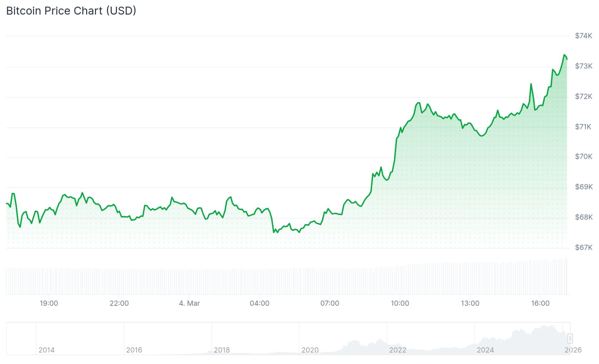Click the 19:00 x-axis time label
Image resolution: width=599 pixels, height=364 pixels.
click(49, 303)
